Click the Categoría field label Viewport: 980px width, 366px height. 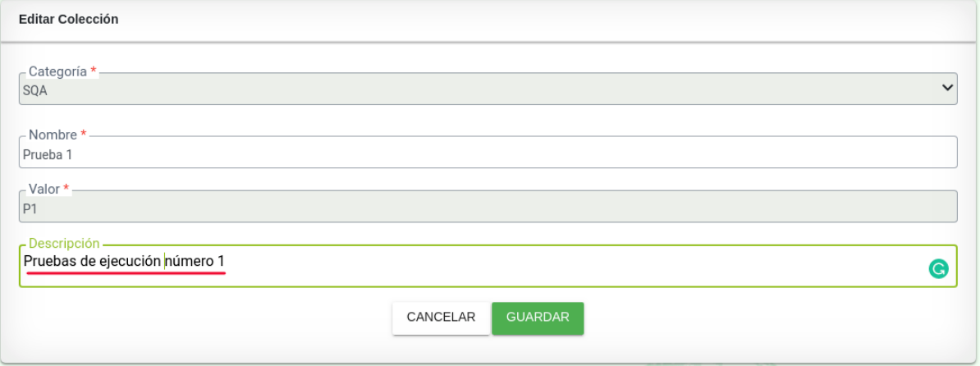57,72
